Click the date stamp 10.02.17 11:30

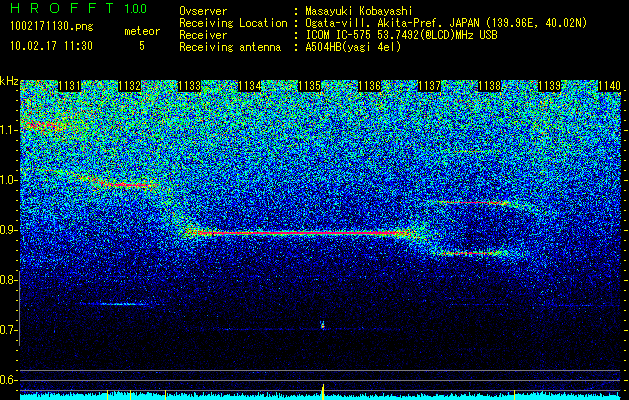51,46
